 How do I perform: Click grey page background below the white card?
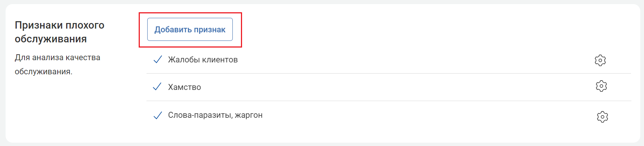322,145
